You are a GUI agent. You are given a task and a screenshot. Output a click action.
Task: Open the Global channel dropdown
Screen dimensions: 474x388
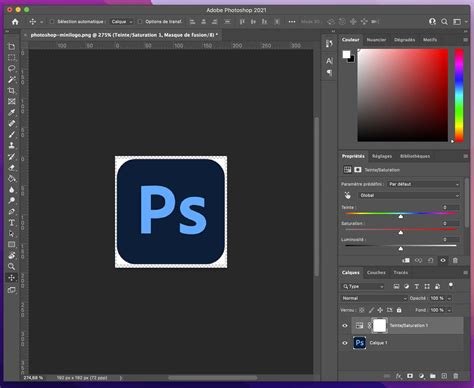pyautogui.click(x=410, y=195)
